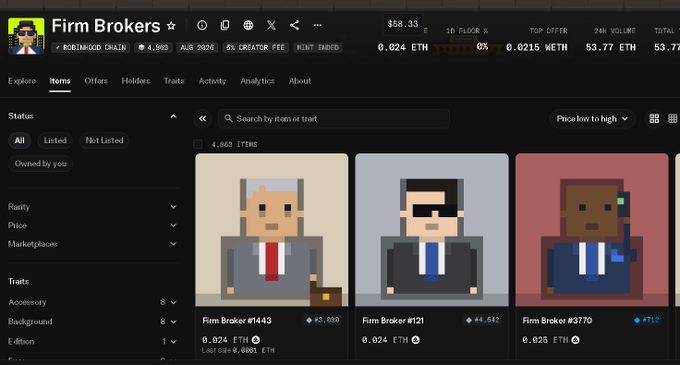The width and height of the screenshot is (680, 365).
Task: Click the Last sale 0.0081 ETH text
Action: tap(238, 350)
